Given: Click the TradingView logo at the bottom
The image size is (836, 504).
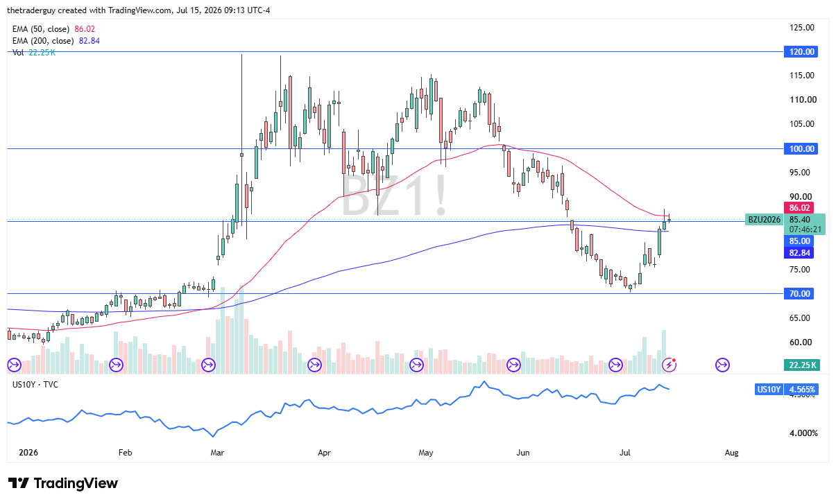Looking at the screenshot, I should tap(63, 483).
